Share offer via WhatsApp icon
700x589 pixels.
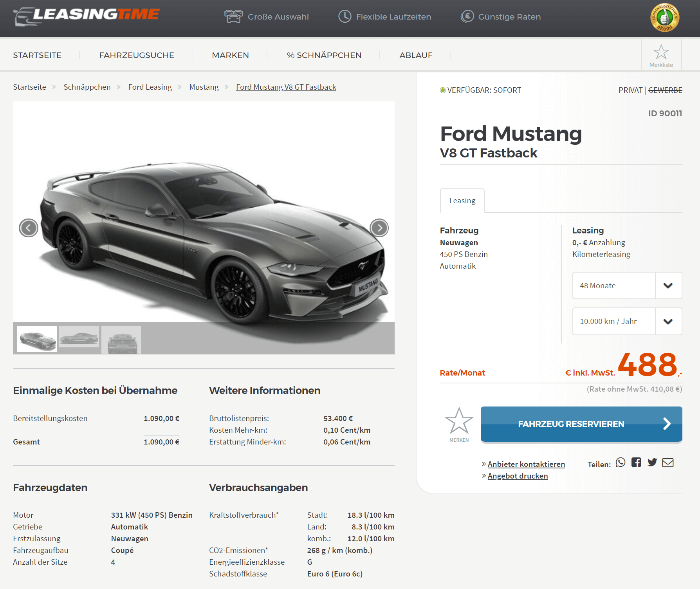pos(621,463)
